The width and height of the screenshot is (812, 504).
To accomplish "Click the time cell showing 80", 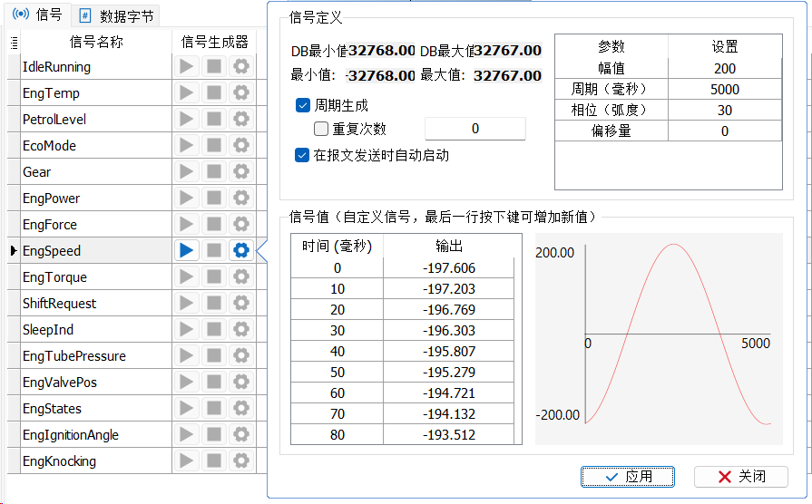I will pos(338,435).
